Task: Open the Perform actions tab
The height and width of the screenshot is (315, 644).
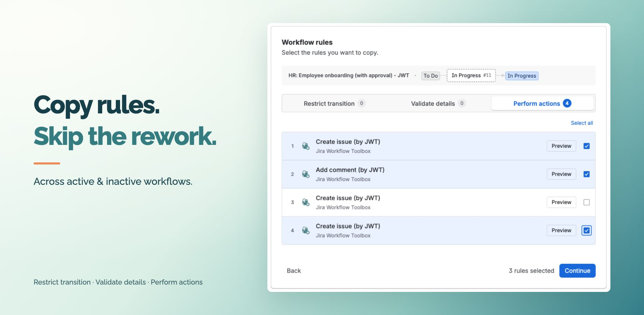Action: coord(542,103)
